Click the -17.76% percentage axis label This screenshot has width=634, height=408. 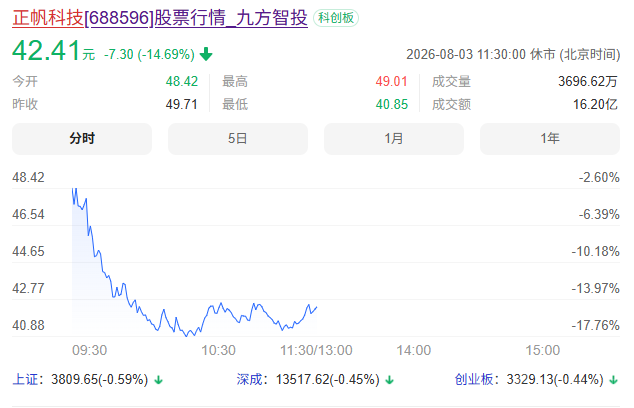(596, 326)
